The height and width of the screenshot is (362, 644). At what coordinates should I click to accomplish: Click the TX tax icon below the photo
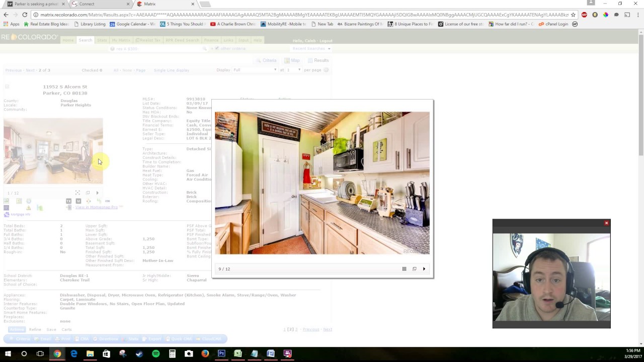tap(68, 201)
